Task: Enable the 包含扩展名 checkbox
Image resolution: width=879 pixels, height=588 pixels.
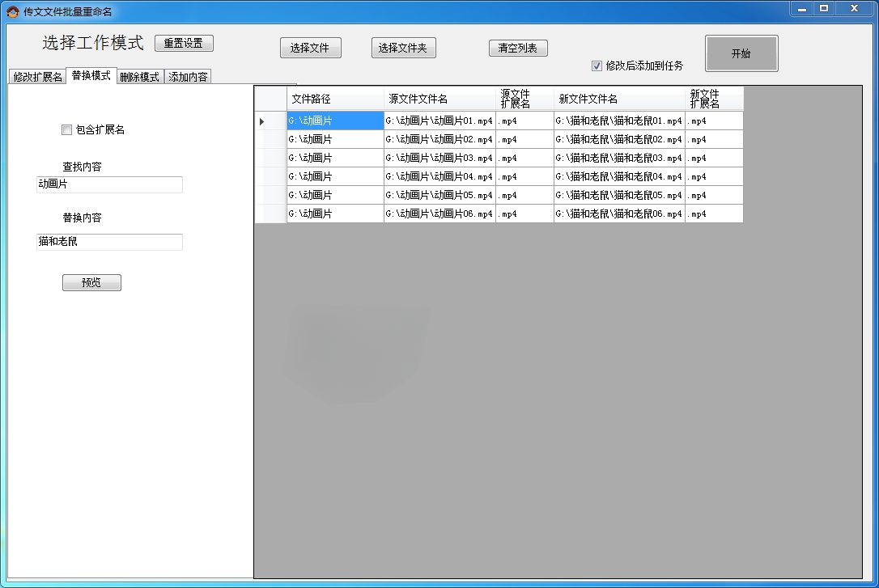Action: 67,129
